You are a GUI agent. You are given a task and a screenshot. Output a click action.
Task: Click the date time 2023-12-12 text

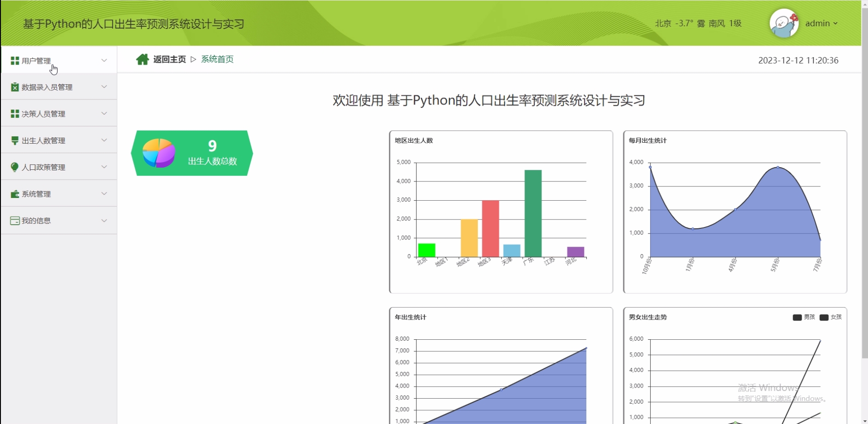(799, 60)
